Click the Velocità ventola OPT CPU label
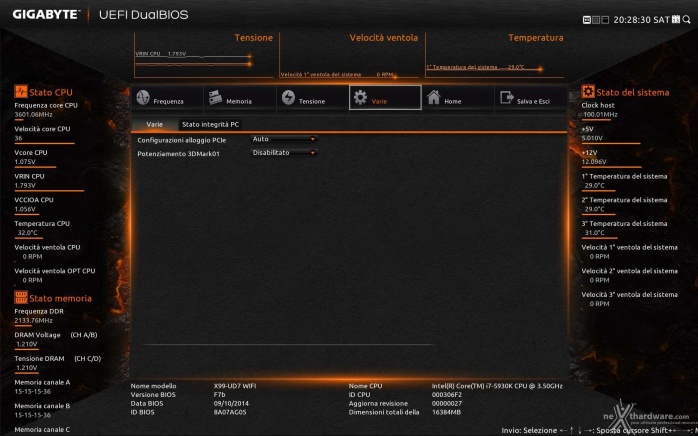Viewport: 698px width, 436px height. [x=55, y=271]
